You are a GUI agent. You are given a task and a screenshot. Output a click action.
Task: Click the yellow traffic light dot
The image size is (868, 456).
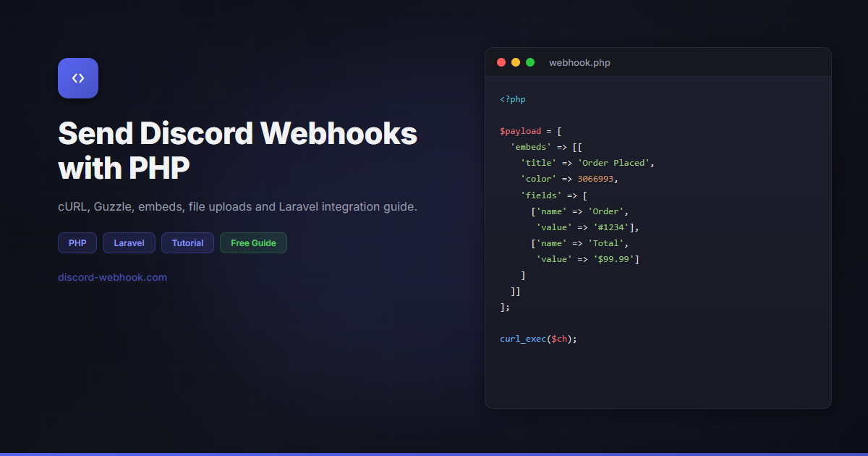coord(516,62)
